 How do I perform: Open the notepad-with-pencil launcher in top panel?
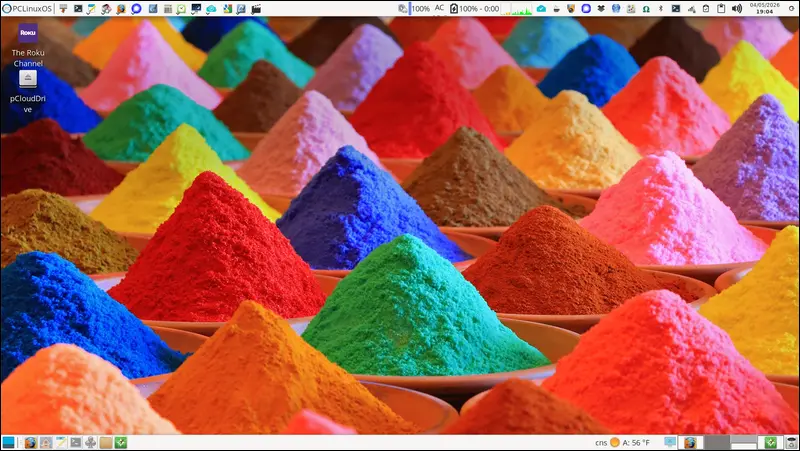point(91,9)
